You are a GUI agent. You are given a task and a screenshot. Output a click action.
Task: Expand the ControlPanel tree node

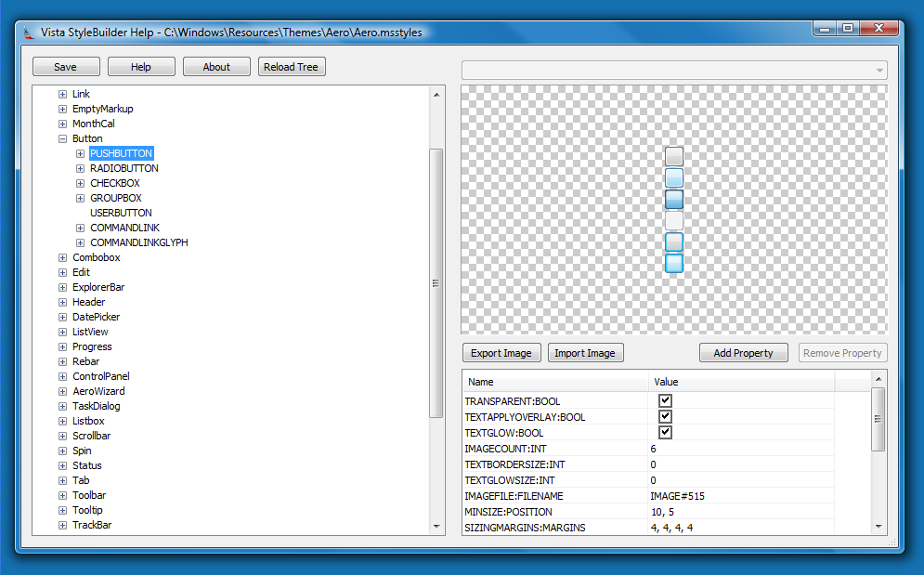pyautogui.click(x=62, y=376)
